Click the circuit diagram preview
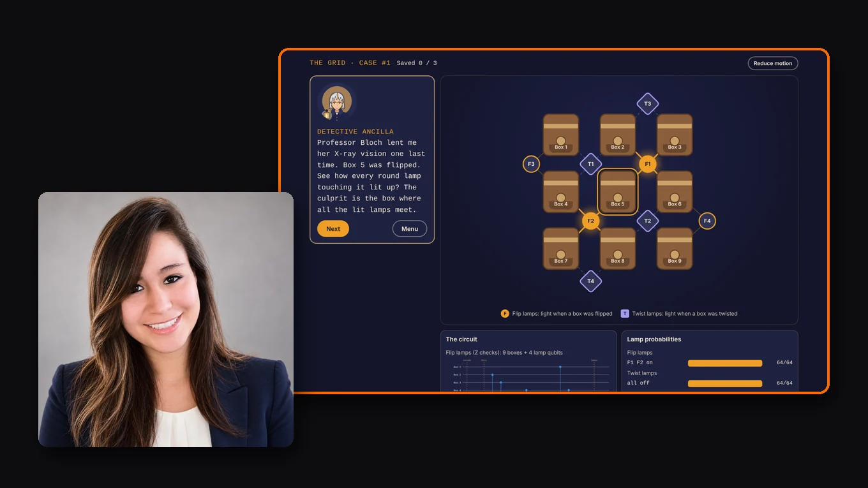The image size is (868, 488). (528, 375)
